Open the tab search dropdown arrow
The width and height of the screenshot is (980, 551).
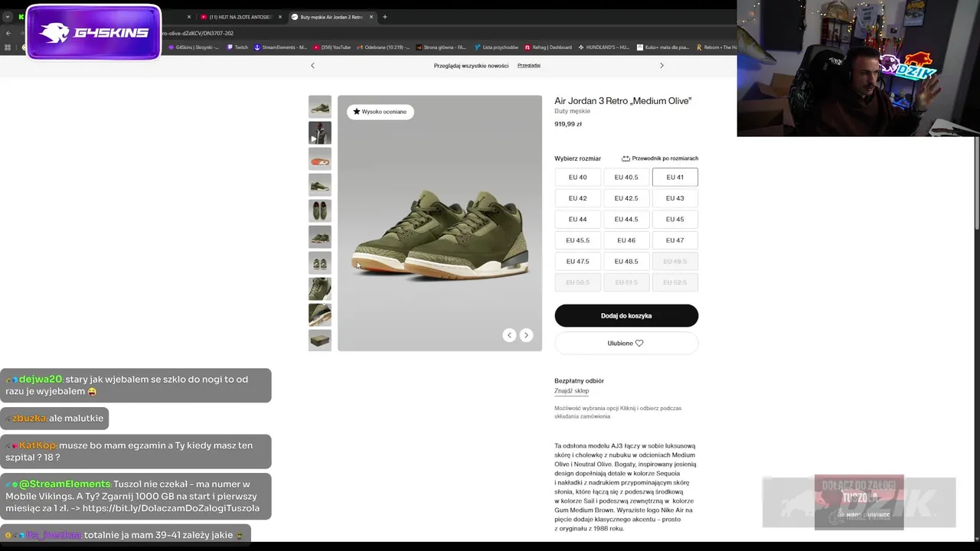tap(8, 17)
